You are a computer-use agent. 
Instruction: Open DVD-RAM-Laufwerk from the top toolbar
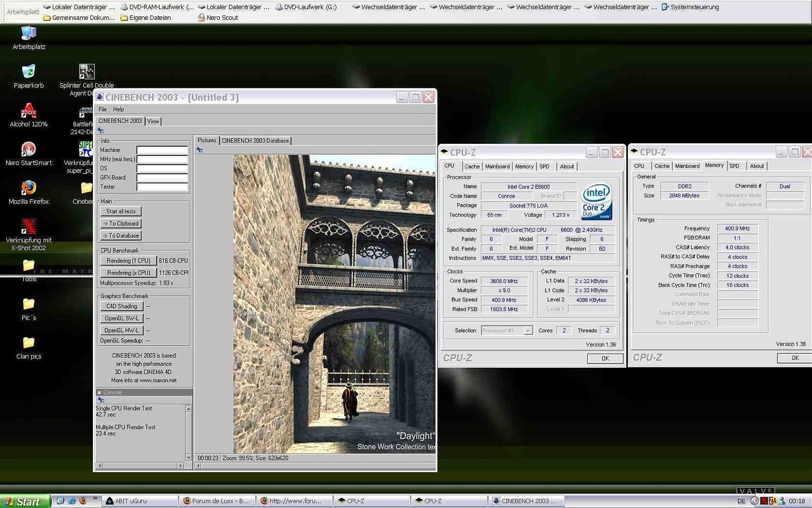[x=157, y=7]
